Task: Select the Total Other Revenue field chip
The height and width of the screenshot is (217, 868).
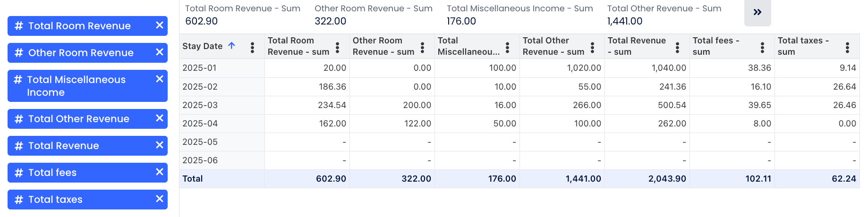Action: [x=79, y=119]
